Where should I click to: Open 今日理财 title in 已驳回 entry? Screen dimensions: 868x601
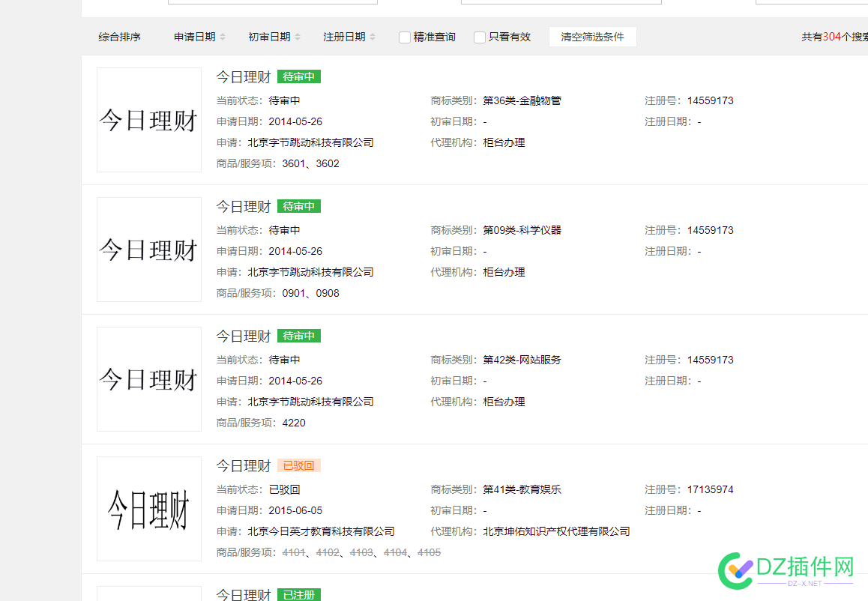tap(244, 465)
